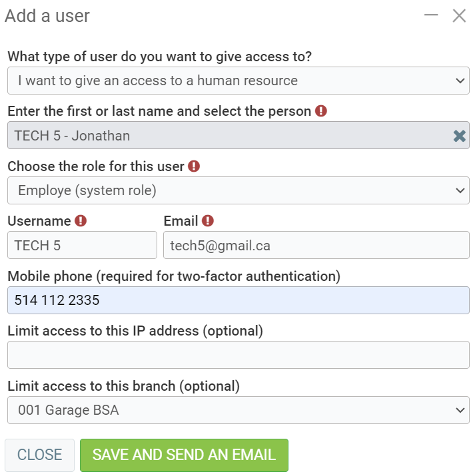The image size is (473, 476).
Task: Click the Add a user title text
Action: click(47, 16)
